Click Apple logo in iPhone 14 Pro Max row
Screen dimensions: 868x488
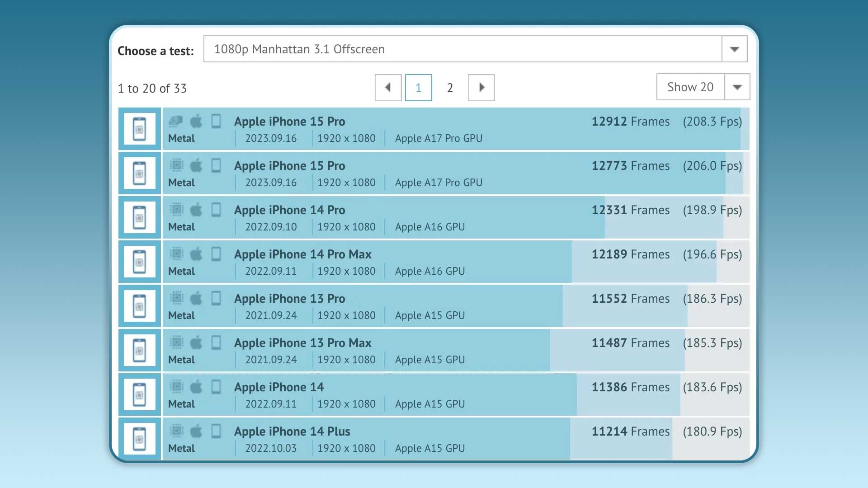pyautogui.click(x=196, y=253)
